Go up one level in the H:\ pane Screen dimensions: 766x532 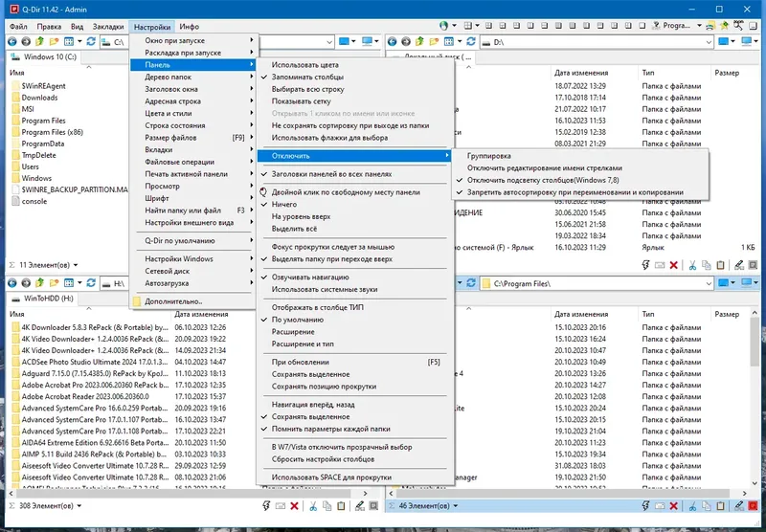[x=39, y=283]
